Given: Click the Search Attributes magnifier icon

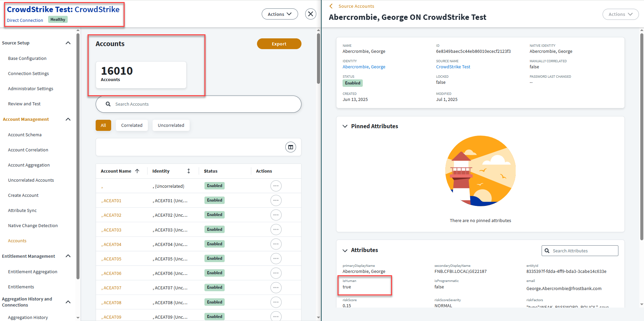Looking at the screenshot, I should (x=547, y=251).
